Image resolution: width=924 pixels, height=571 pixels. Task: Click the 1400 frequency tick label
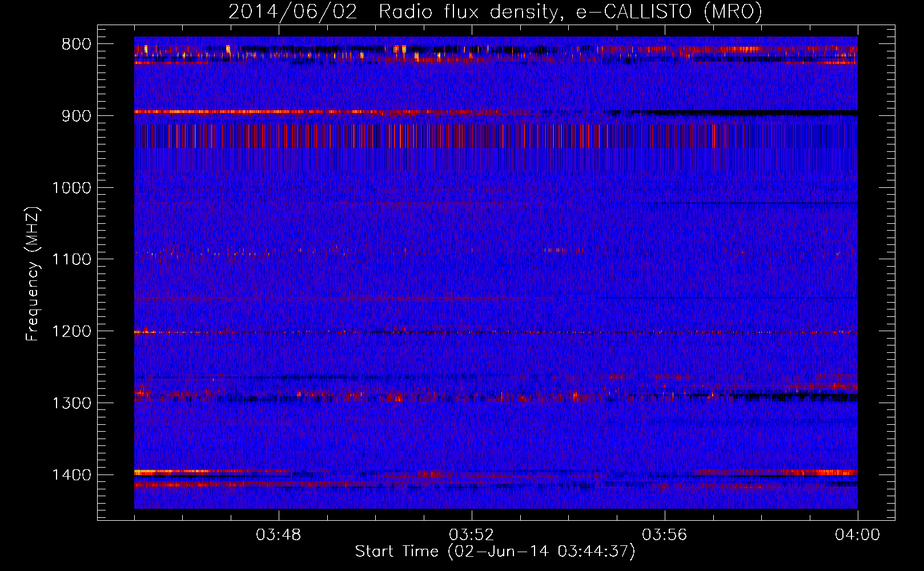71,475
